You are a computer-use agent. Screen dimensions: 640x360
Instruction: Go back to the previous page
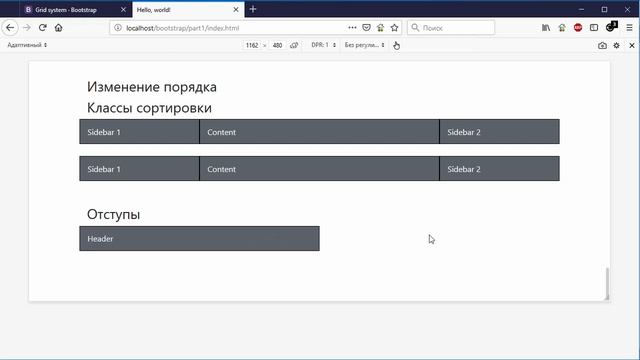coord(10,28)
